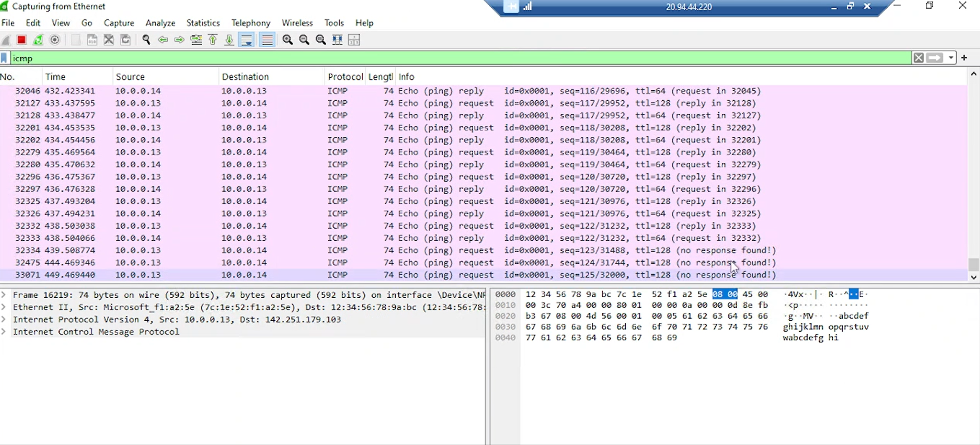The height and width of the screenshot is (445, 980).
Task: Open Find a packet magnifier
Action: coord(146,40)
